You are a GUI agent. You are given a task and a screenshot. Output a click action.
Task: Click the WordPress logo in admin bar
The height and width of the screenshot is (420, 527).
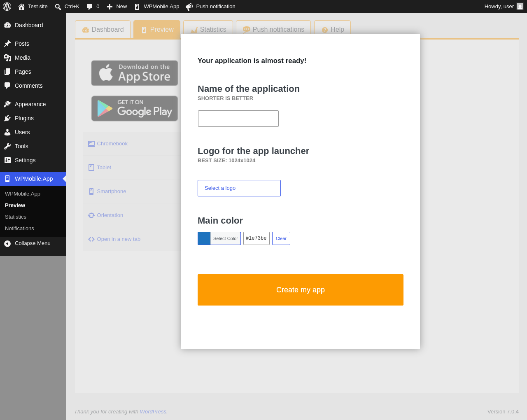(7, 7)
